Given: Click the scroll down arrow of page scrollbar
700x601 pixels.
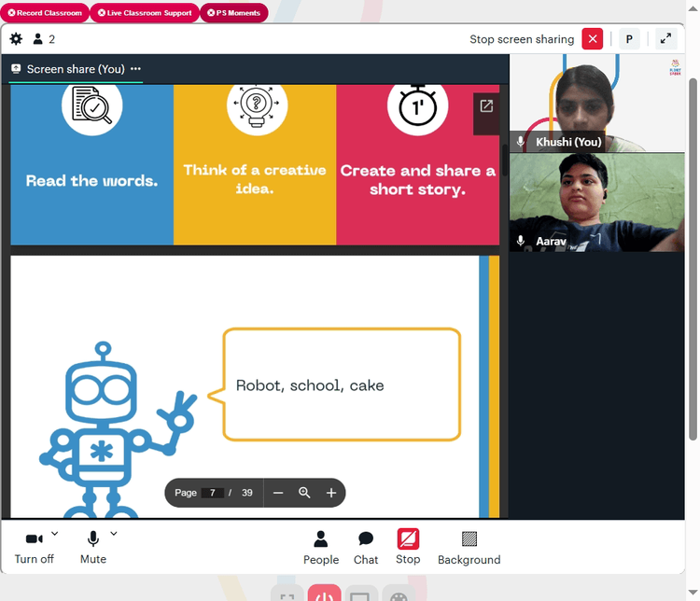Looking at the screenshot, I should coord(693,592).
